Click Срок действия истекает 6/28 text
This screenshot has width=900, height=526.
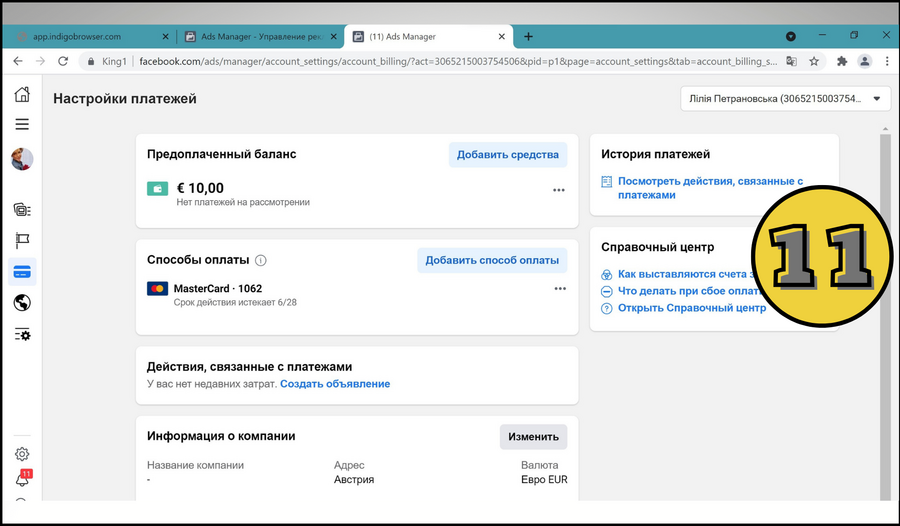[x=235, y=302]
